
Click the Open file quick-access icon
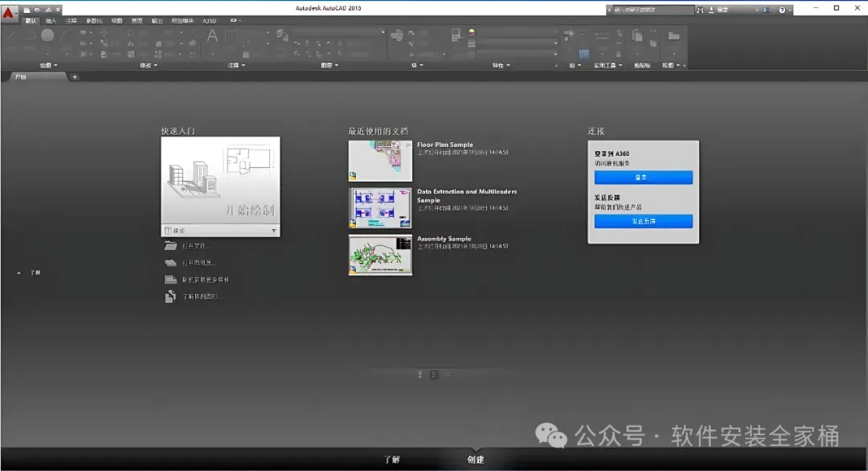tap(37, 10)
